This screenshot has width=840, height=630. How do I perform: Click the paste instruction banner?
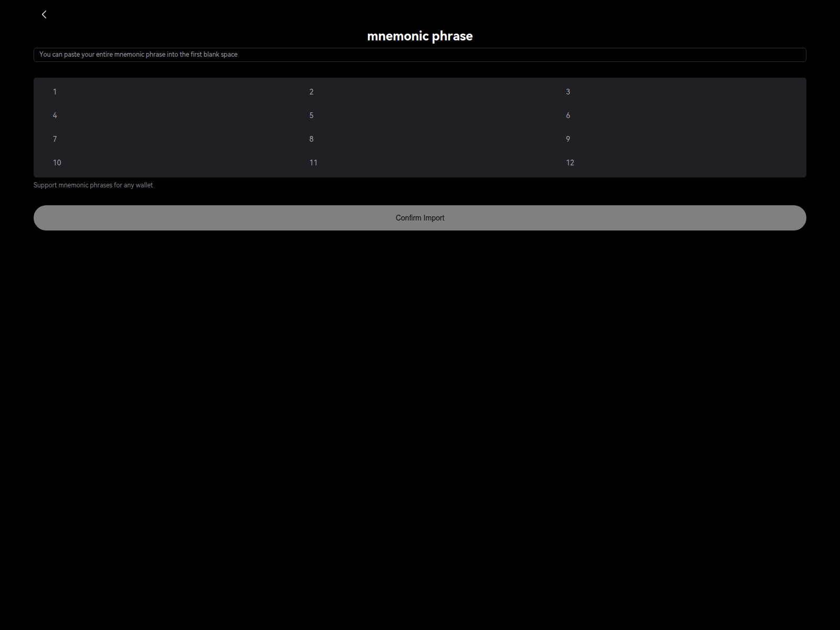420,55
